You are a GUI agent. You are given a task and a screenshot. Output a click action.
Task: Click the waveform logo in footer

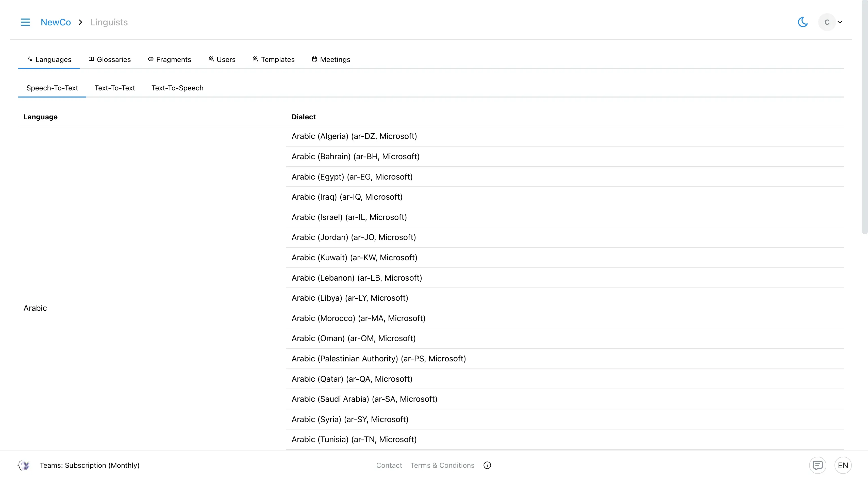(24, 465)
